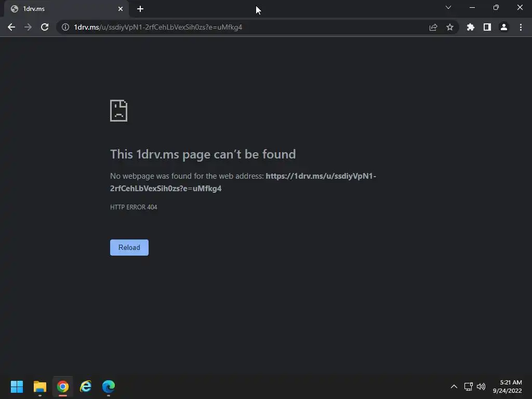Minimize the Chrome window

472,7
